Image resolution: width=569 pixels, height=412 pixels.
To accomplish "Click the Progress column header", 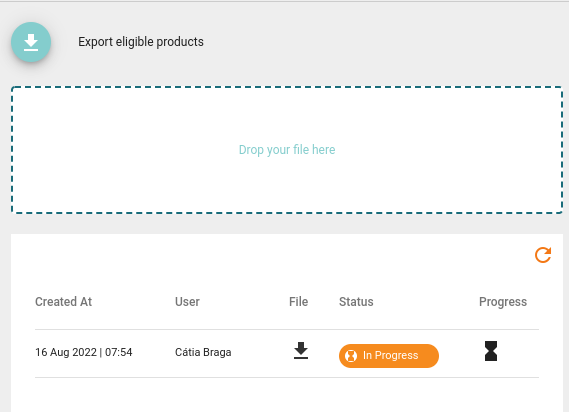I will tap(503, 302).
